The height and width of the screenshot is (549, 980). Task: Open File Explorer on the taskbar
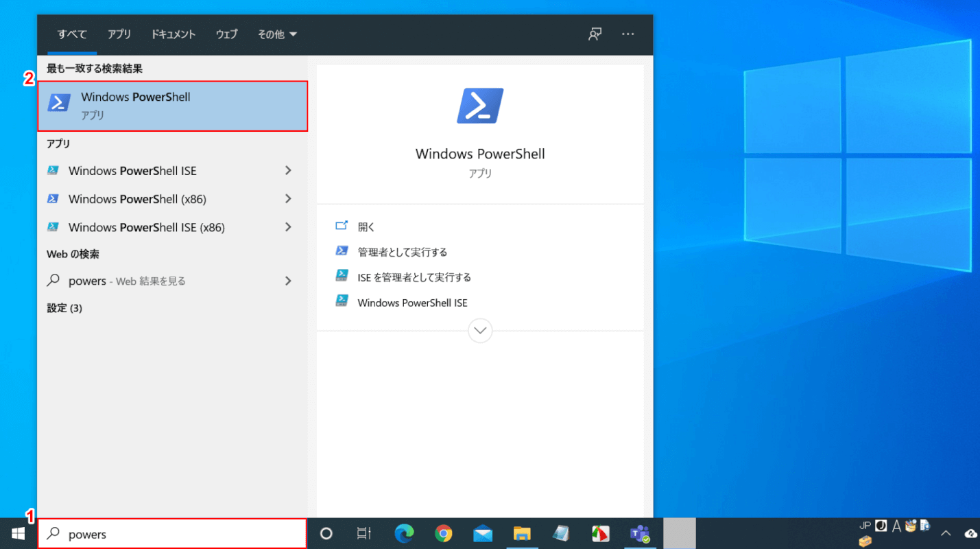(522, 533)
